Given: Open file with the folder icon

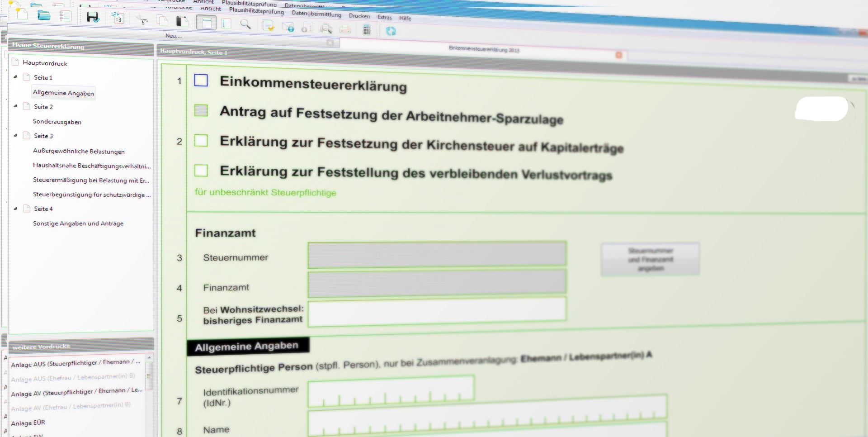Looking at the screenshot, I should 44,15.
